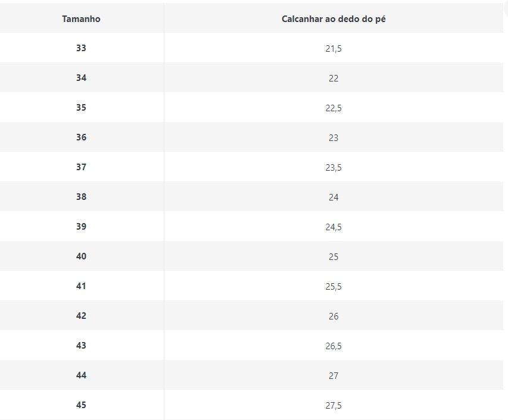508x420 pixels.
Task: Select size 34 cell
Action: pyautogui.click(x=81, y=78)
